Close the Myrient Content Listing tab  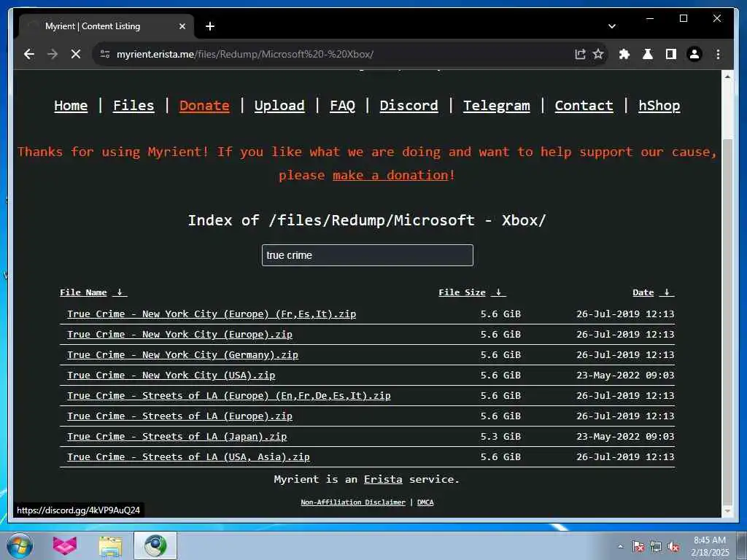(182, 26)
